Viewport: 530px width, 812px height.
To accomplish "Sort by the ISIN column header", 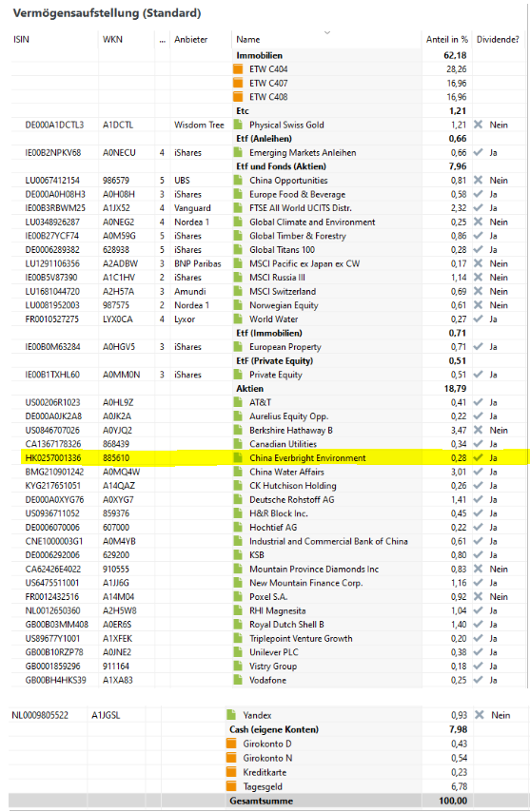I will (21, 39).
